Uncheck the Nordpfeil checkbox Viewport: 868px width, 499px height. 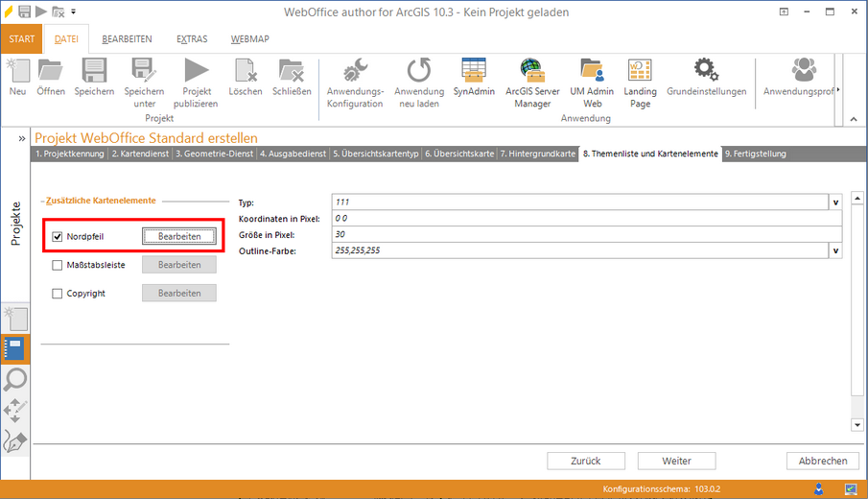[58, 236]
